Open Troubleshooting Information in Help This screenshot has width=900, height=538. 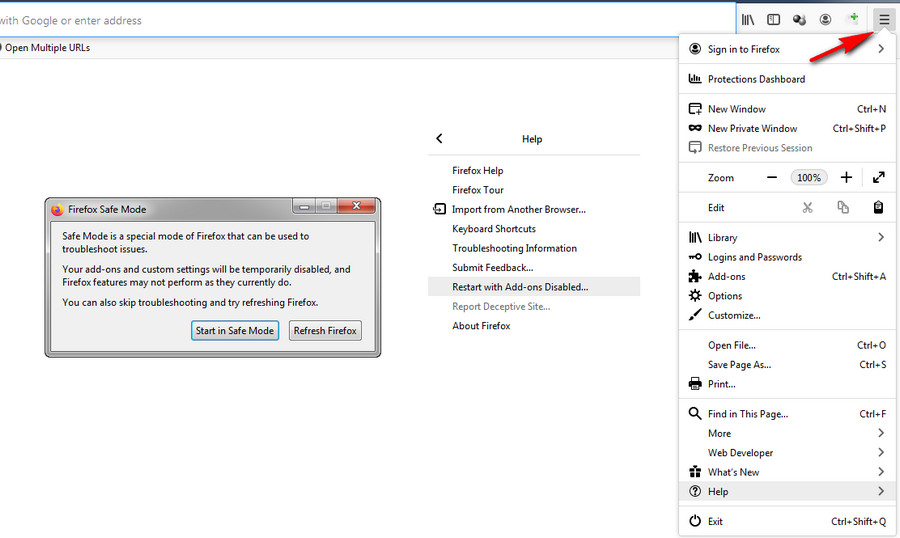coord(534,248)
